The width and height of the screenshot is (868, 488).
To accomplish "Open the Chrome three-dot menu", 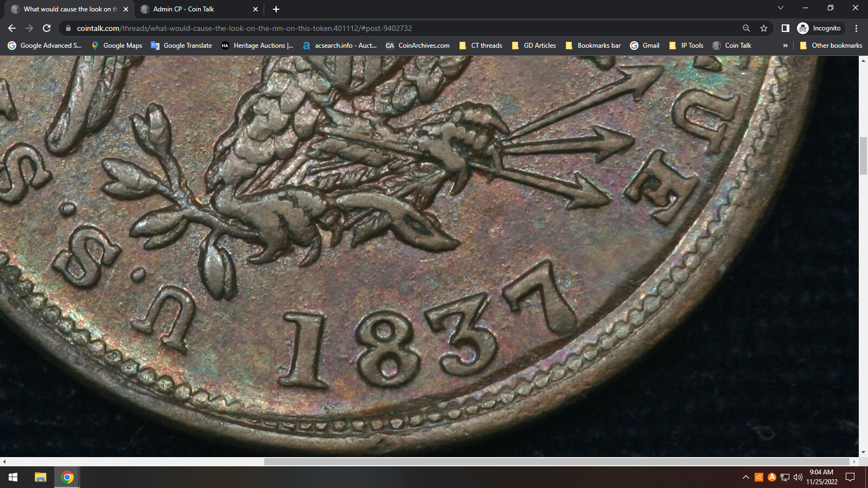I will pos(856,28).
